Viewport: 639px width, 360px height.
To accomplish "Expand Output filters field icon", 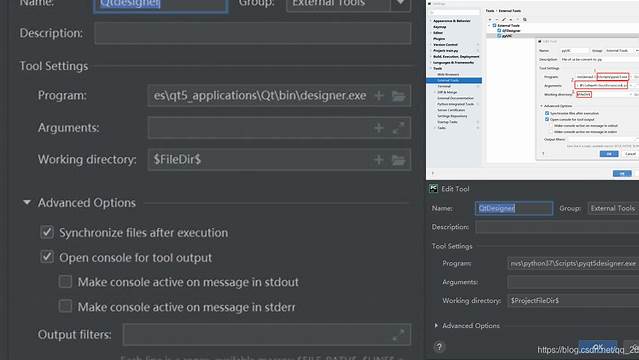I will point(399,335).
